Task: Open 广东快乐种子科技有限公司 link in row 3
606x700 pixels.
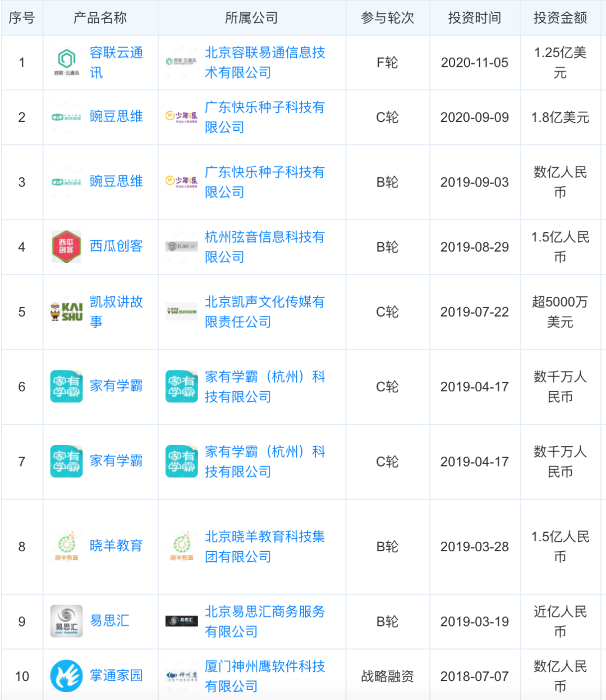Action: coord(265,182)
